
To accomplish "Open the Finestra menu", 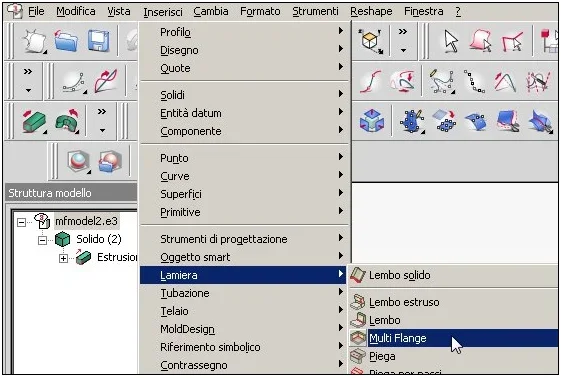I will point(424,11).
